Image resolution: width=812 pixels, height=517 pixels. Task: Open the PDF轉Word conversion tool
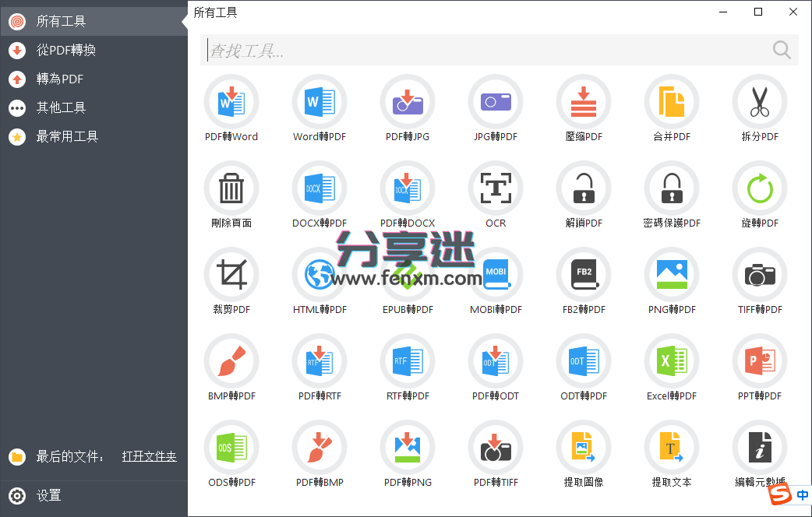[231, 109]
